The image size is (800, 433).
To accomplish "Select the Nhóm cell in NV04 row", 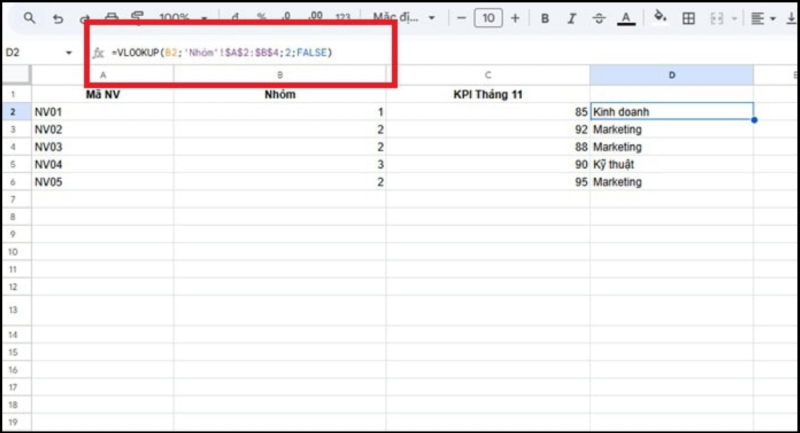I will tap(280, 164).
